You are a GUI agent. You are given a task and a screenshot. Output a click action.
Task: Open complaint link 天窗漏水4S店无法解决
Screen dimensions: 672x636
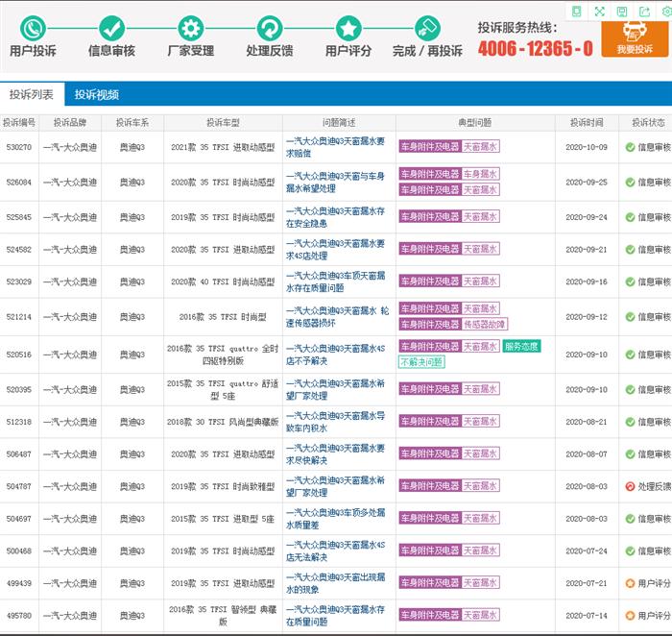coord(335,551)
